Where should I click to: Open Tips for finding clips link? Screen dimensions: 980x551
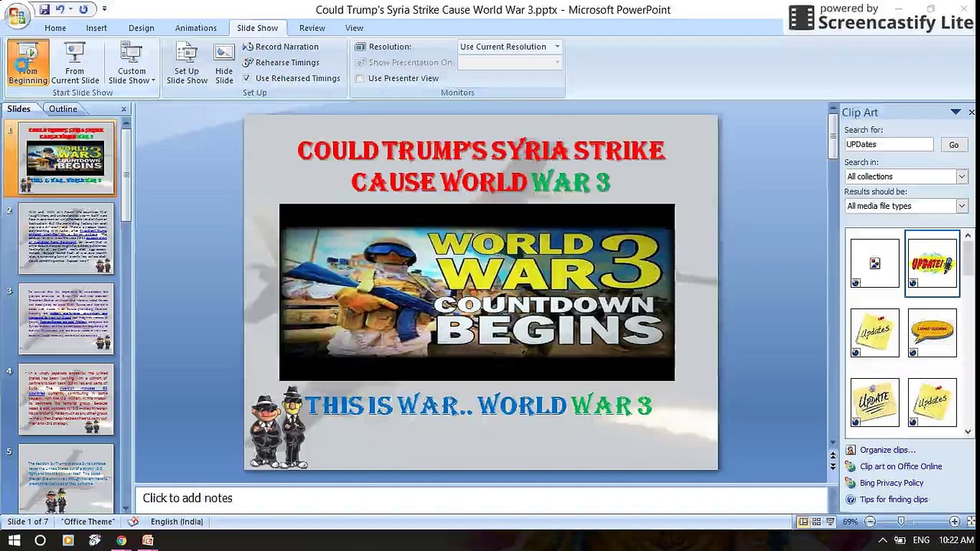[894, 500]
